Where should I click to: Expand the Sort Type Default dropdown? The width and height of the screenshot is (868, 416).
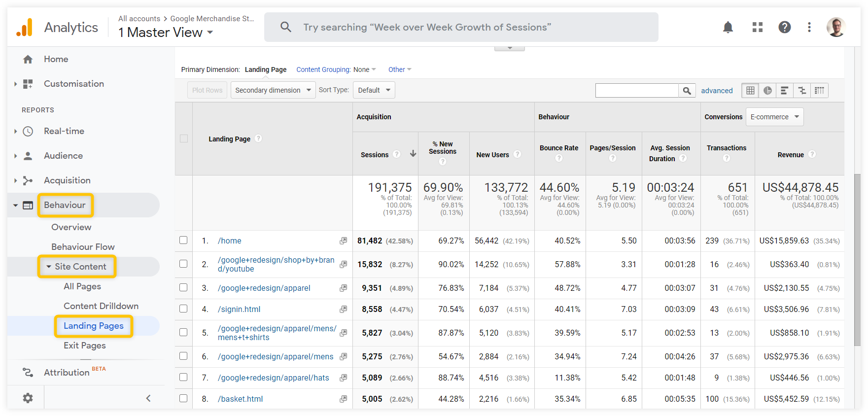[x=374, y=90]
